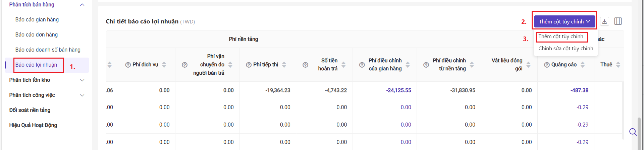This screenshot has width=644, height=150.
Task: Choose Thêm cột tùy chỉnh menu item
Action: pos(561,36)
